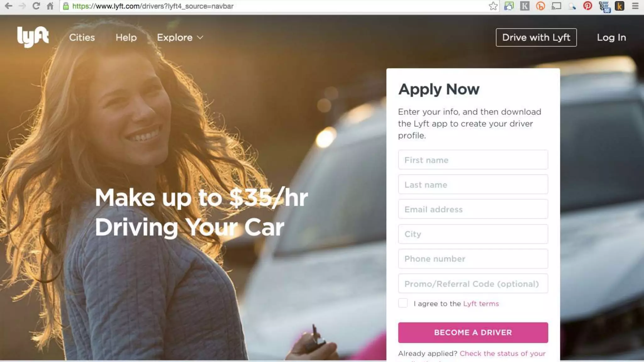
Task: Submit with Become a Driver button
Action: click(x=473, y=332)
